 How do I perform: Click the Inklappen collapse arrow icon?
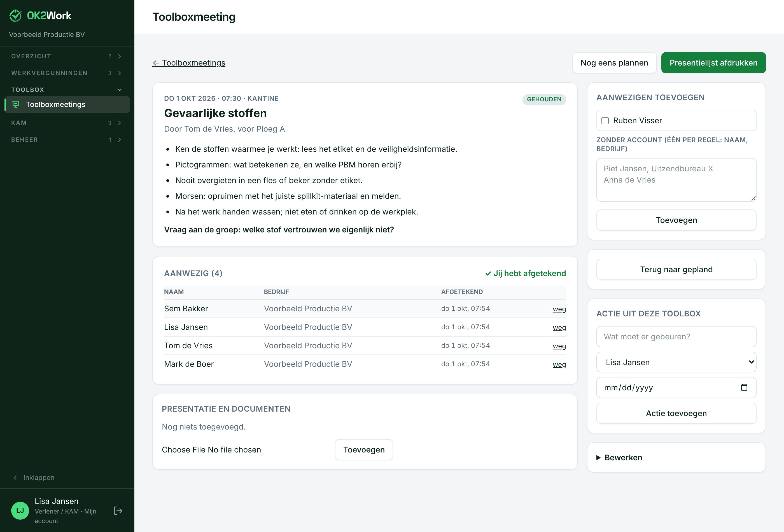click(x=15, y=478)
